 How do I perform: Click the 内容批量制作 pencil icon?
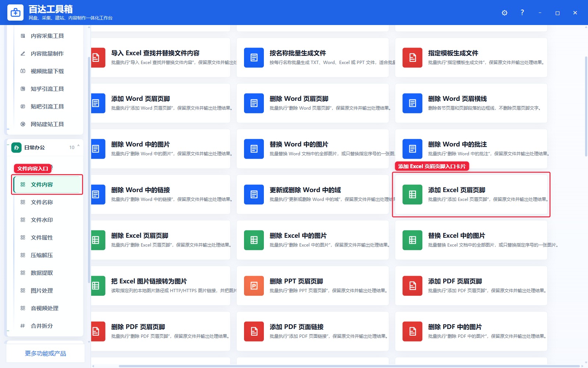tap(23, 54)
